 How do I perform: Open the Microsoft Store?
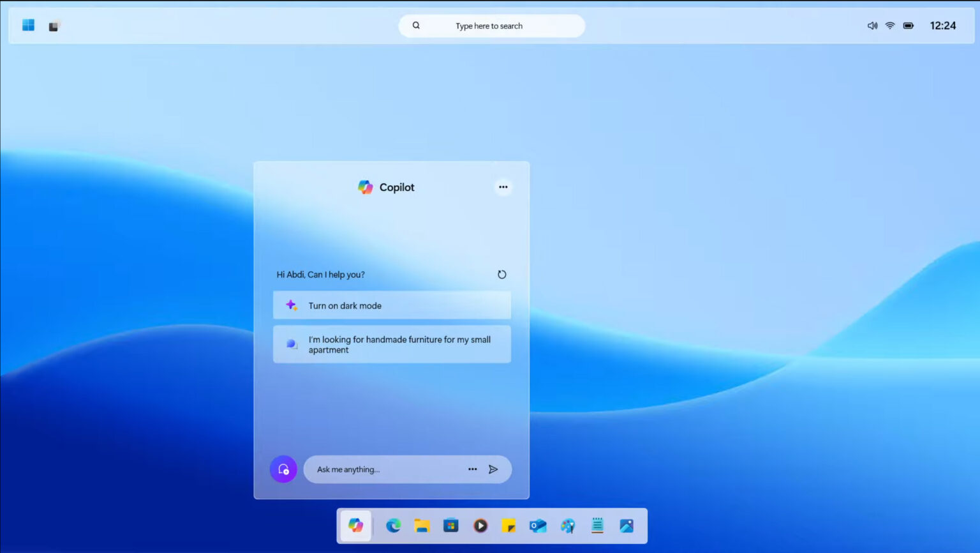tap(451, 526)
